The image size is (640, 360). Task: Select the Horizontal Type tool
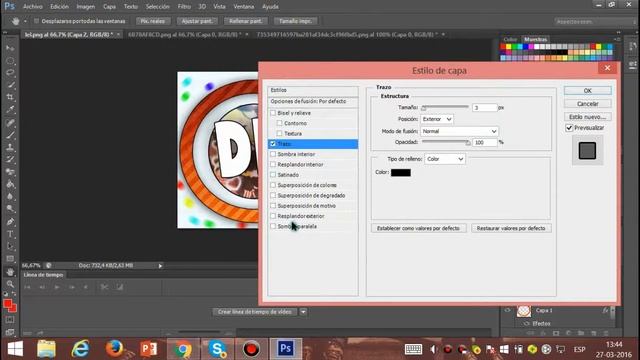(10, 234)
